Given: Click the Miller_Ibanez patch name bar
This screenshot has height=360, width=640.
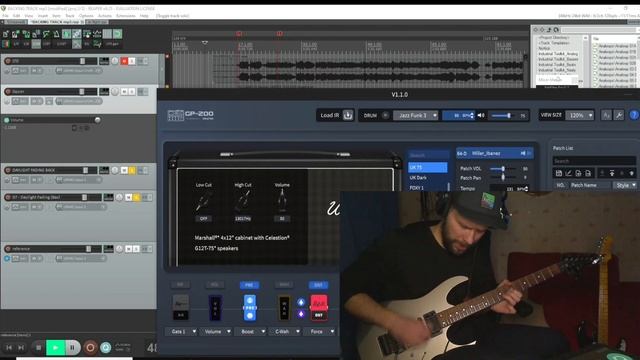Looking at the screenshot, I should (x=495, y=153).
